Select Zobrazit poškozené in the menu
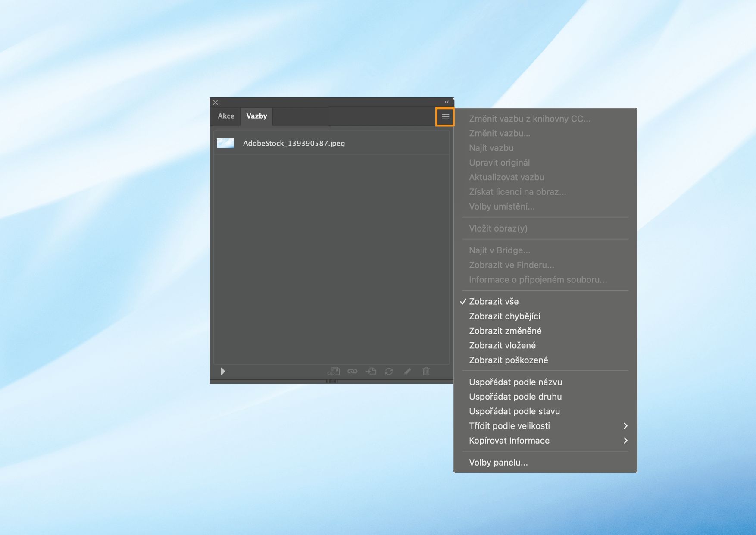Screen dimensions: 756x535 509,360
